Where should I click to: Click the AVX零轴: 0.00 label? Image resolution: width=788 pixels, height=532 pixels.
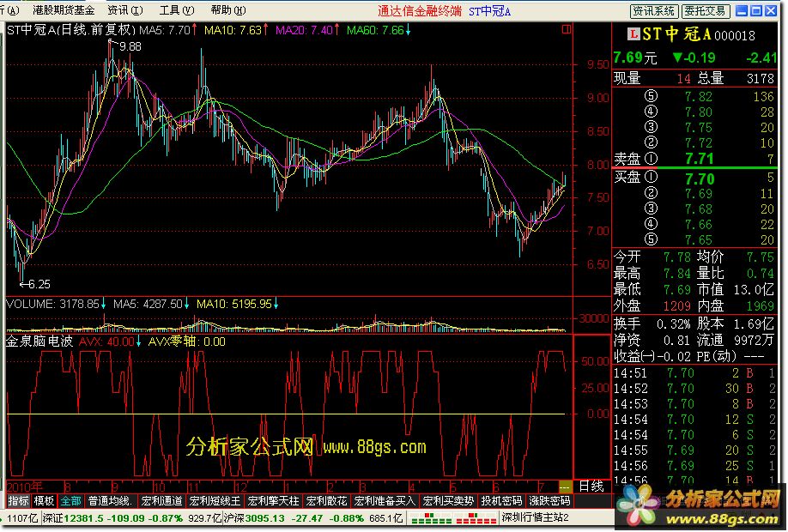pos(186,342)
